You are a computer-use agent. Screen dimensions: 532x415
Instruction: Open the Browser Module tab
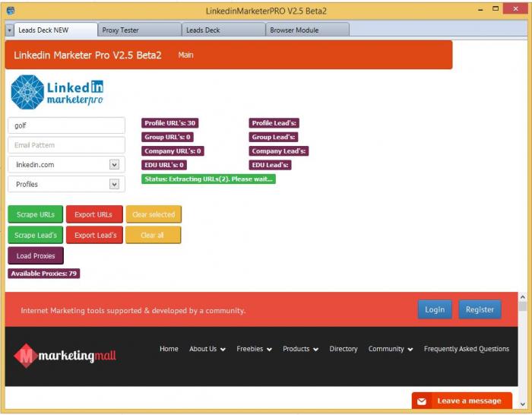[x=307, y=30]
